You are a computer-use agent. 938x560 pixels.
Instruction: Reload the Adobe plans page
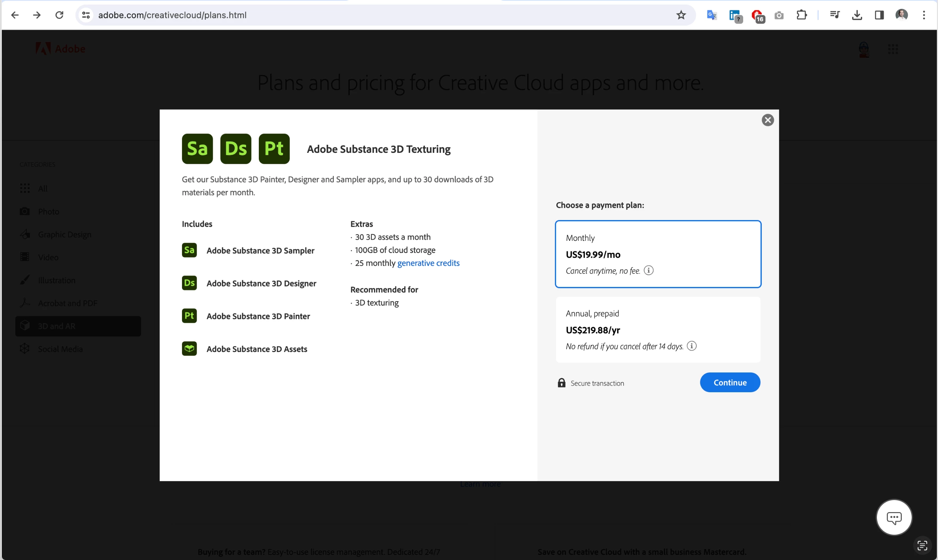tap(59, 15)
